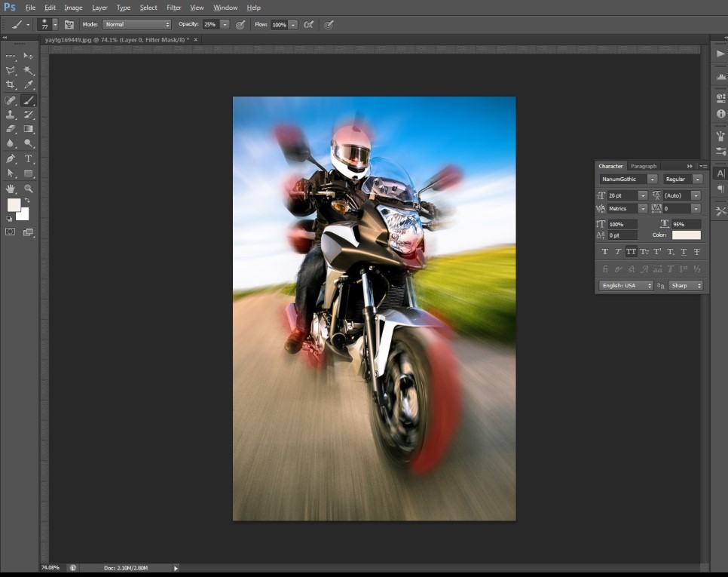Enable airbrush-style build-up effects
Viewport: 728px width, 577px height.
[x=308, y=25]
